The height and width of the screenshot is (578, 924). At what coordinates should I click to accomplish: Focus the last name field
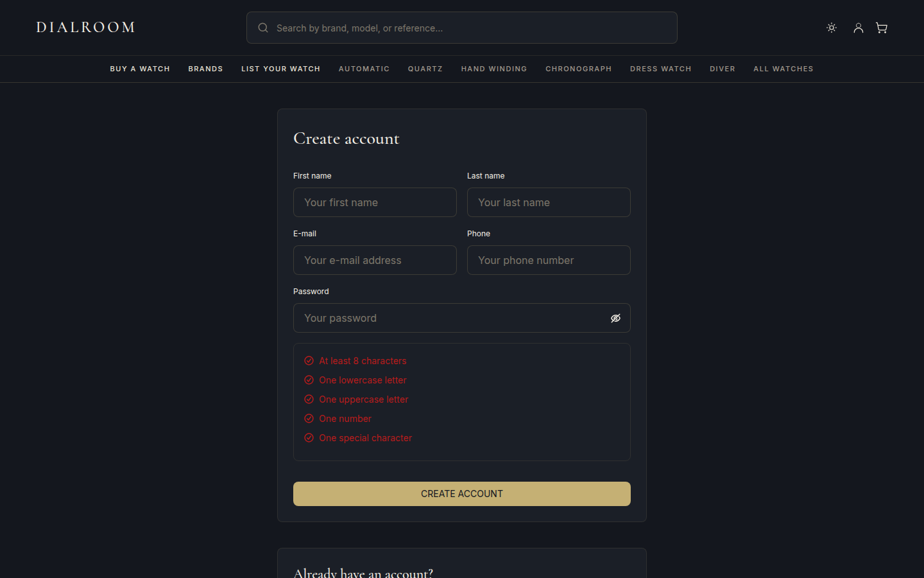point(549,202)
